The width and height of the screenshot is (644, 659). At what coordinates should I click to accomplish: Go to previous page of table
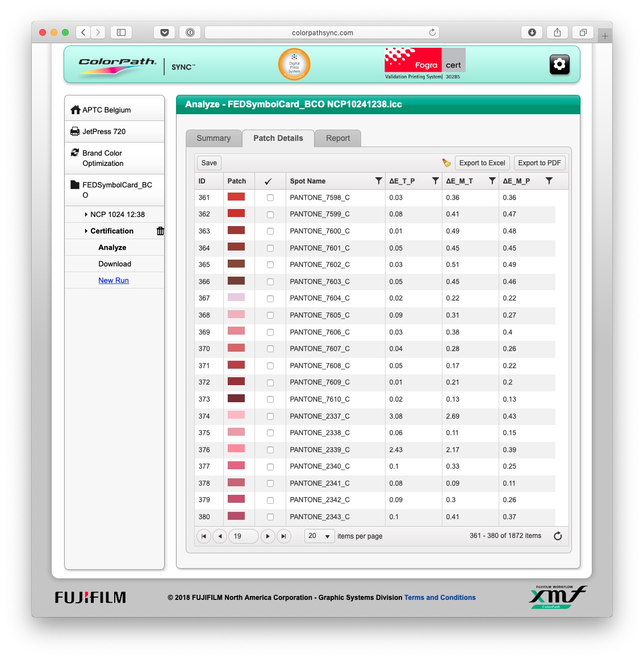220,536
